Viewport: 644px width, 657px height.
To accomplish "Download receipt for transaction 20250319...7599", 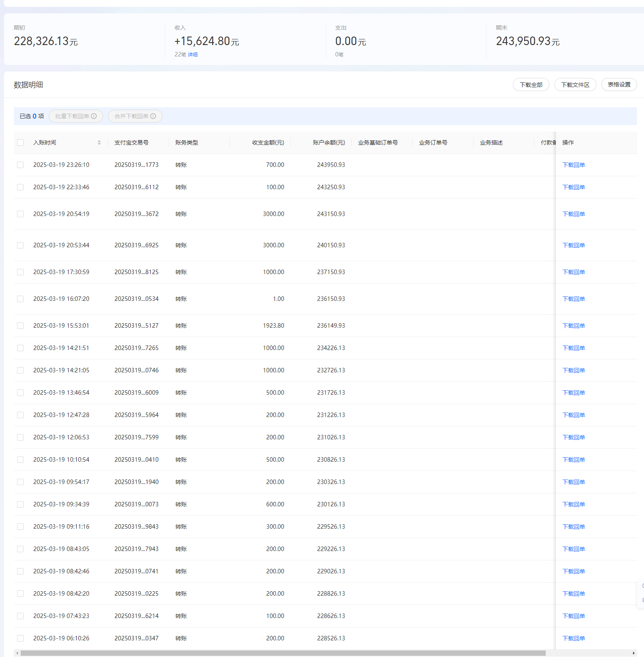I will pos(573,437).
